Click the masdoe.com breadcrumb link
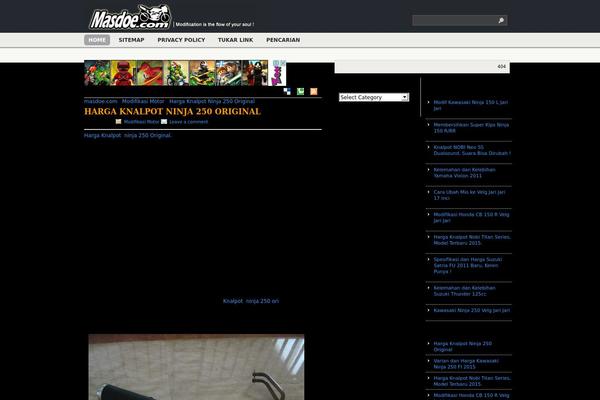The height and width of the screenshot is (400, 600). point(101,101)
